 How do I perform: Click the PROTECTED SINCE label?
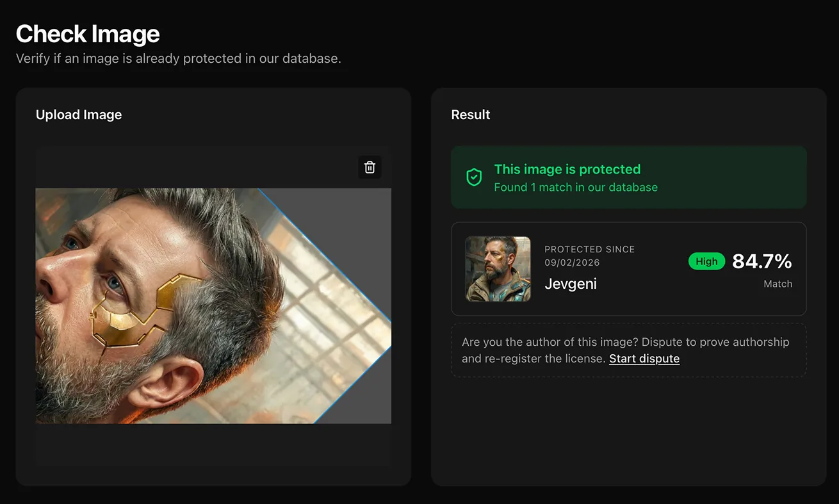click(x=589, y=249)
